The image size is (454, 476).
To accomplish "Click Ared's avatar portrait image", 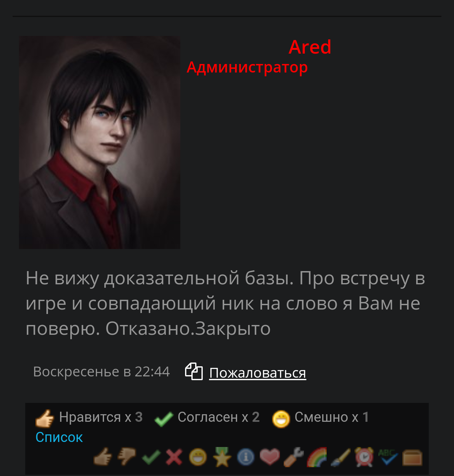I will click(x=100, y=142).
